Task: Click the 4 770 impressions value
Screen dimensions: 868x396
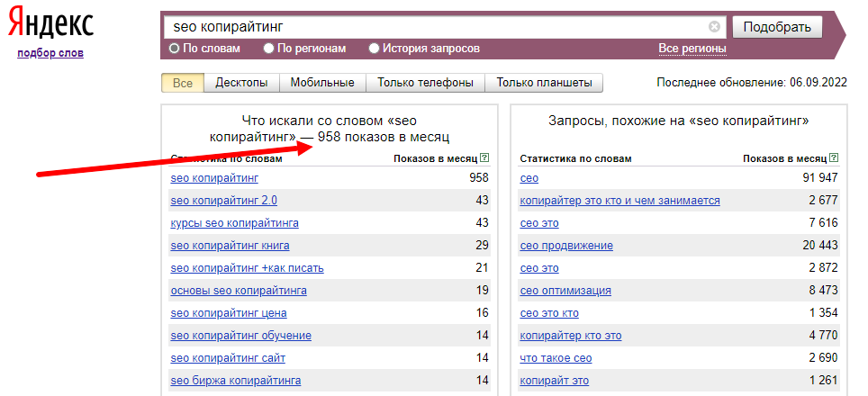Action: click(822, 336)
